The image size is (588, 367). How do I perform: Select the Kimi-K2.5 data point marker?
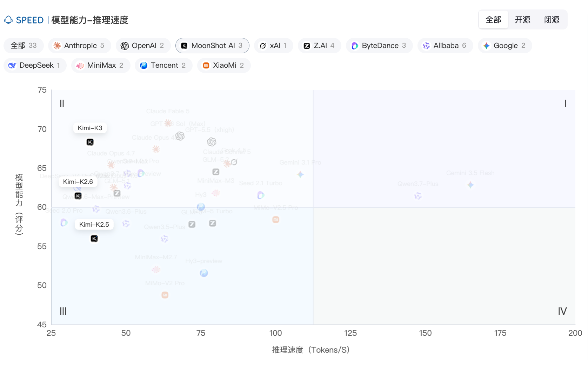tap(94, 239)
